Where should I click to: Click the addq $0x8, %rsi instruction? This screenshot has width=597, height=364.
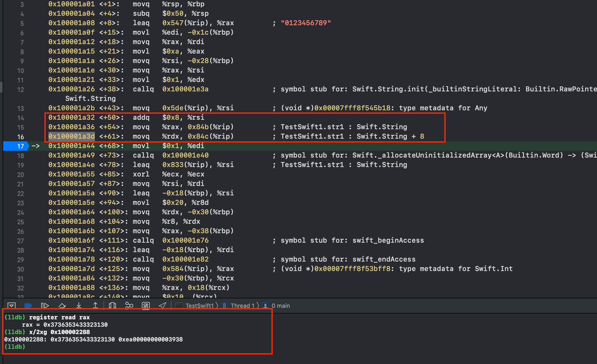168,117
